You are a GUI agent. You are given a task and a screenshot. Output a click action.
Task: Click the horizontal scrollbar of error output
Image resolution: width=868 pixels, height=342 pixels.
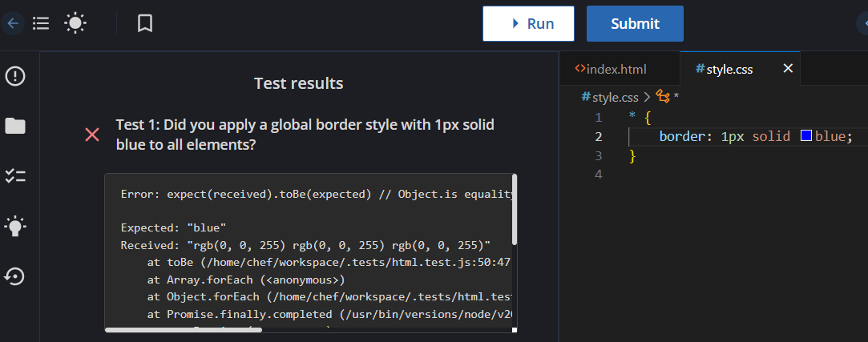click(184, 330)
